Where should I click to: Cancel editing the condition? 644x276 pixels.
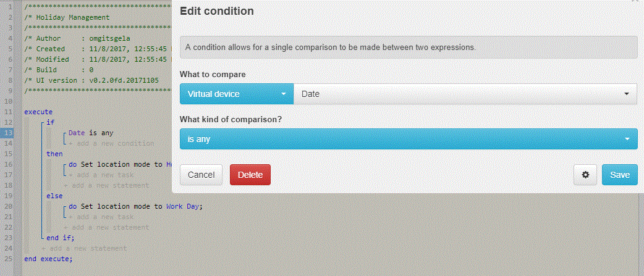[x=201, y=175]
